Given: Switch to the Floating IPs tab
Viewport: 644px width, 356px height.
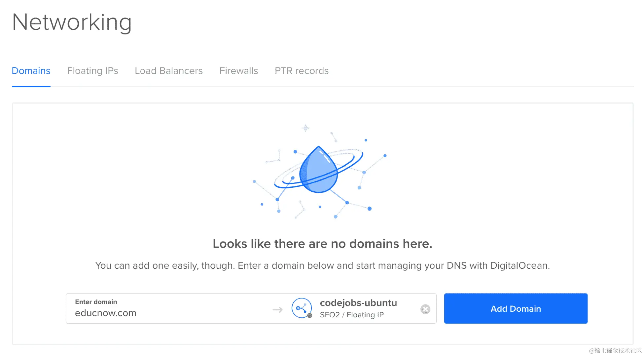Looking at the screenshot, I should coord(92,71).
